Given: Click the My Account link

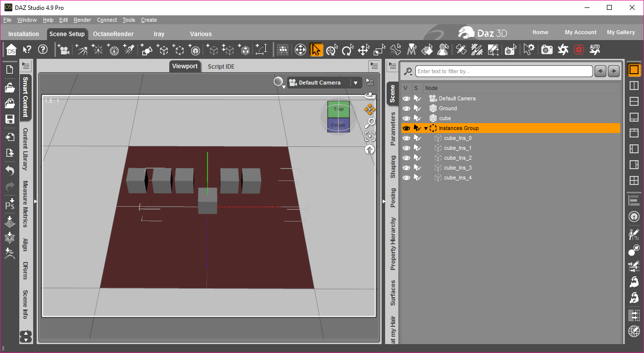Looking at the screenshot, I should click(581, 32).
